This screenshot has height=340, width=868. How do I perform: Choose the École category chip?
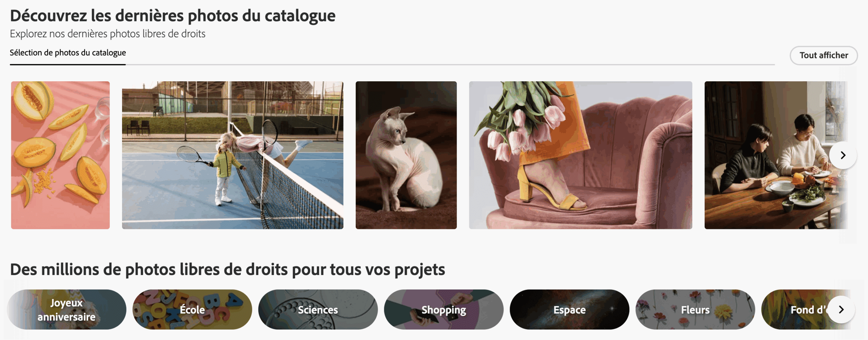tap(192, 310)
